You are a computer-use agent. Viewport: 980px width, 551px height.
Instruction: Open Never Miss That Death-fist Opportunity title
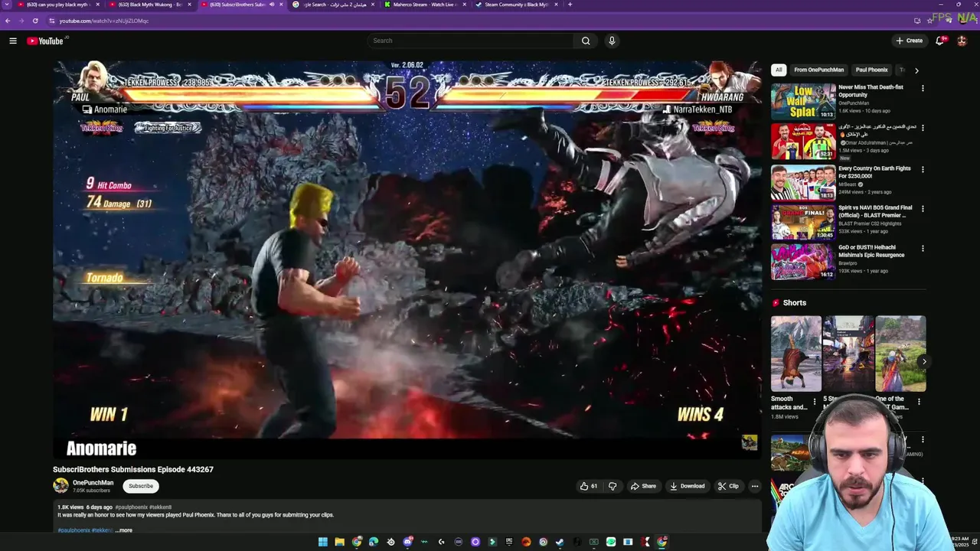tap(871, 91)
